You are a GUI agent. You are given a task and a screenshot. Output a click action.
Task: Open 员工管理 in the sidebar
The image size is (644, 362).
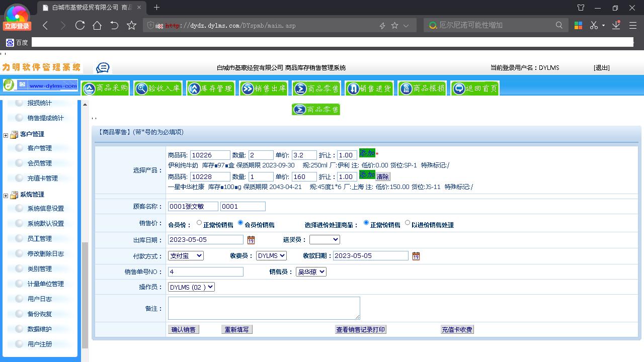click(x=39, y=239)
